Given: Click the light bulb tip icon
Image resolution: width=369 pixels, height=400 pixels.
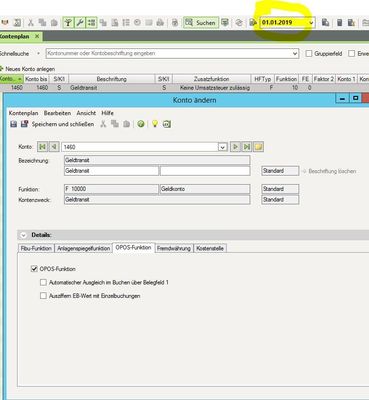Looking at the screenshot, I should pyautogui.click(x=155, y=124).
